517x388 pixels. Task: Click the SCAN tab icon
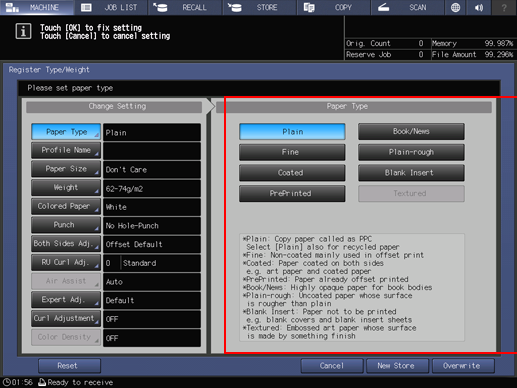coord(384,7)
